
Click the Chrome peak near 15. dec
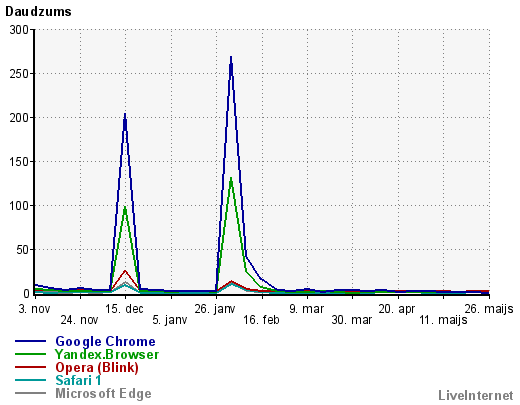[x=125, y=115]
